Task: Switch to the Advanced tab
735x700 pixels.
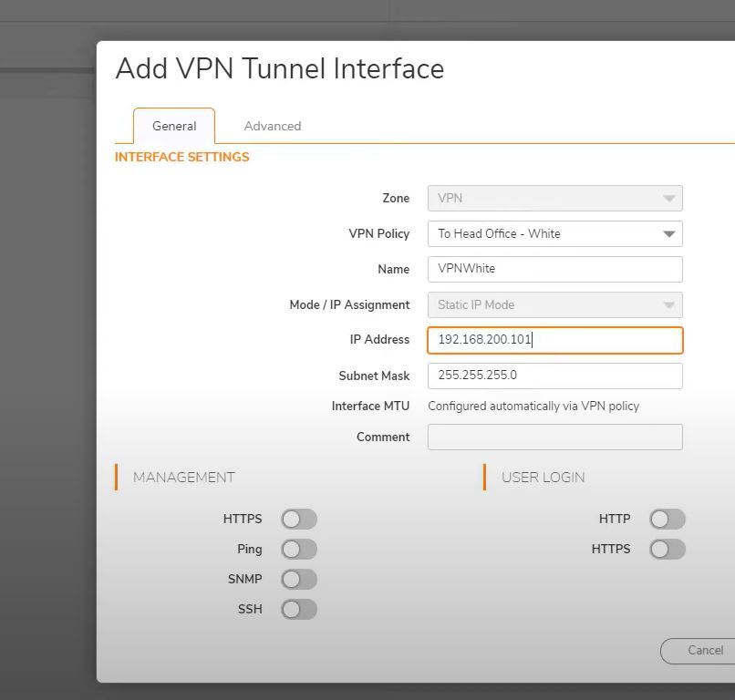Action: pyautogui.click(x=272, y=126)
